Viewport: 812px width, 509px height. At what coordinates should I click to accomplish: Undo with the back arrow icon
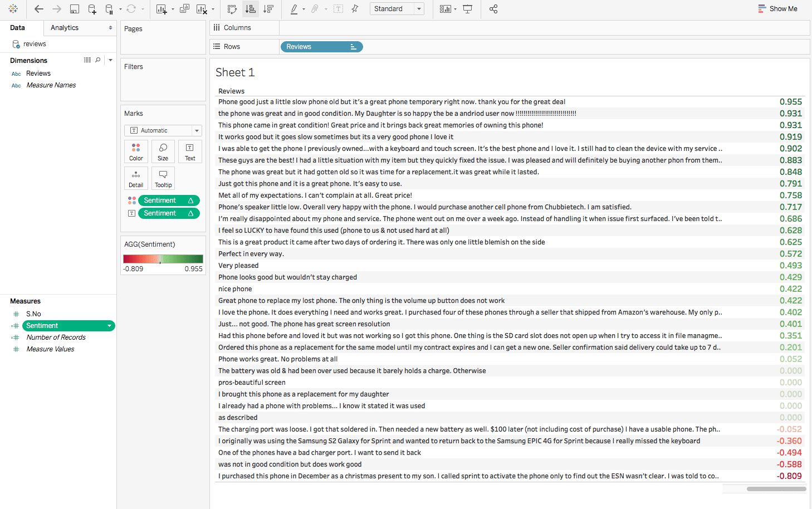point(38,9)
